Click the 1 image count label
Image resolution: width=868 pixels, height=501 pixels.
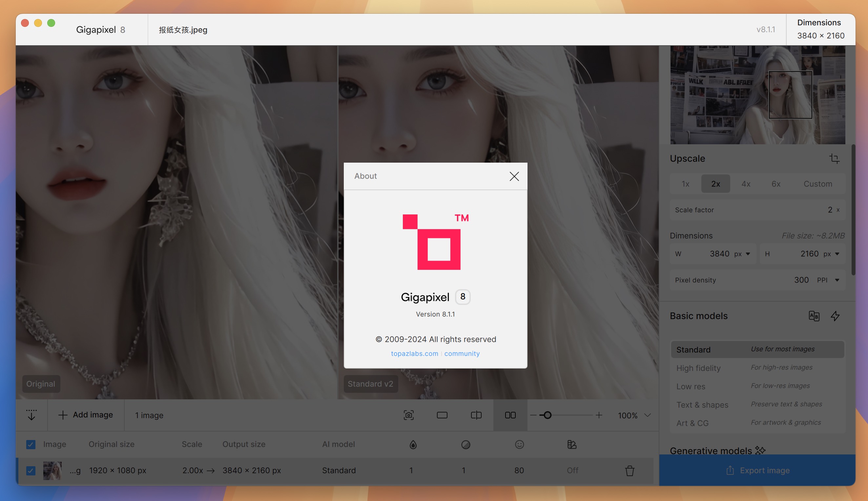click(149, 415)
